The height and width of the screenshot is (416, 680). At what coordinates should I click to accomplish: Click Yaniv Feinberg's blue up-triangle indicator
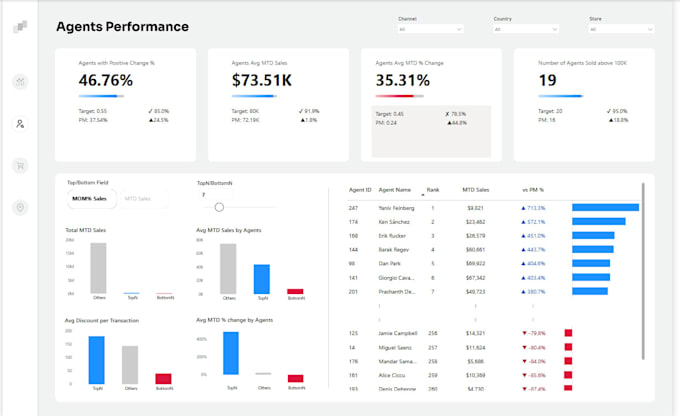point(523,208)
